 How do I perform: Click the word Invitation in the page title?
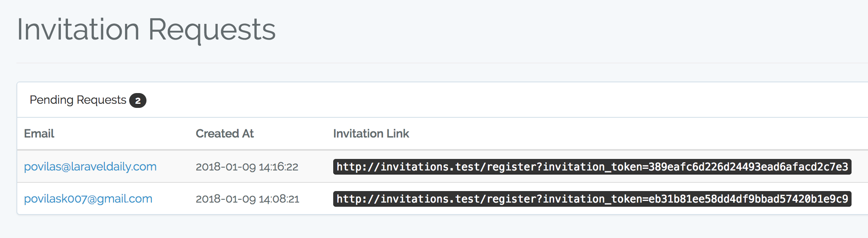78,30
